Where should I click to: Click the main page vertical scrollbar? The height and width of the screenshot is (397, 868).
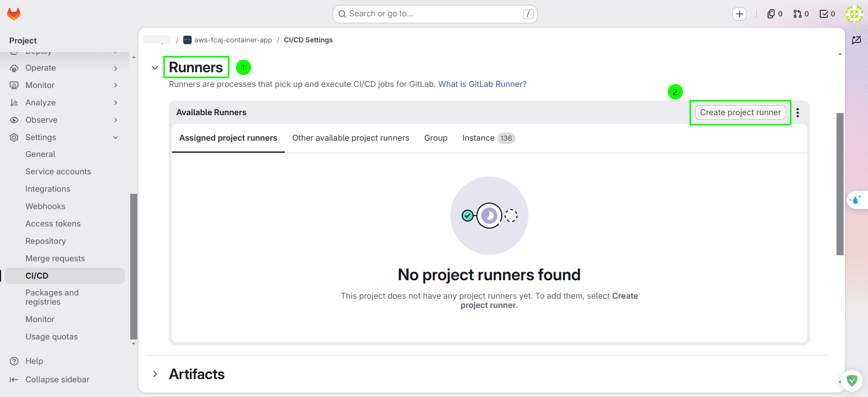tap(840, 184)
